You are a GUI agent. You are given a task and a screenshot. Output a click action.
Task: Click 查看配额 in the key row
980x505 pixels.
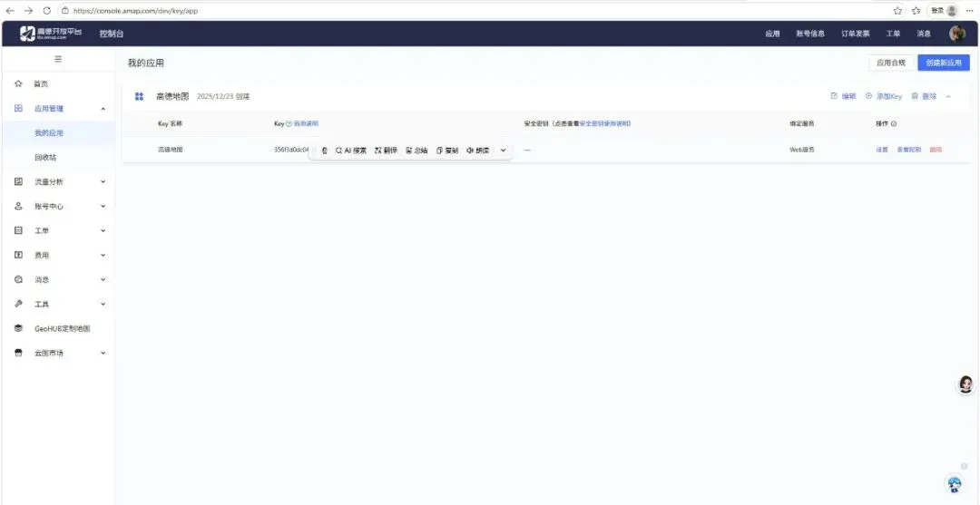pos(908,150)
